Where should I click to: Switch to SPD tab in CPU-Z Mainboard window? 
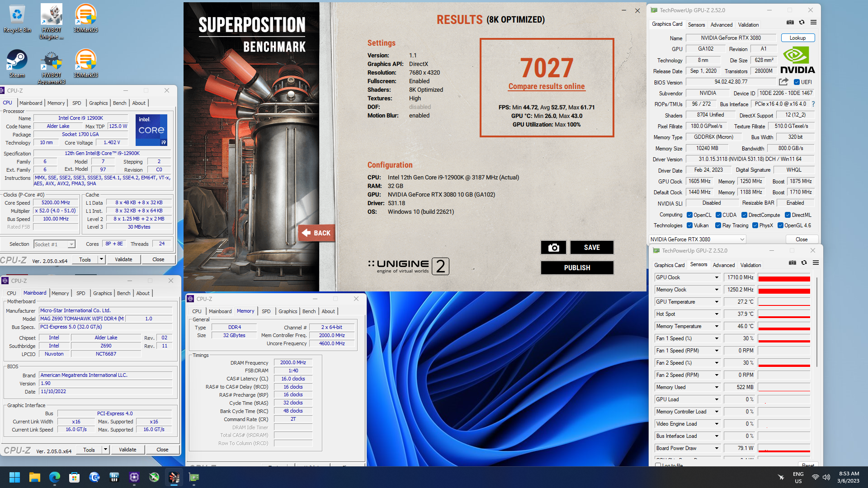coord(81,293)
